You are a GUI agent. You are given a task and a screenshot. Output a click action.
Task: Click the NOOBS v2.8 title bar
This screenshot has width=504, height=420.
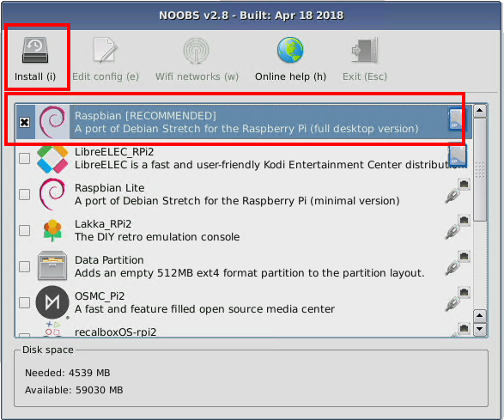[x=251, y=15]
